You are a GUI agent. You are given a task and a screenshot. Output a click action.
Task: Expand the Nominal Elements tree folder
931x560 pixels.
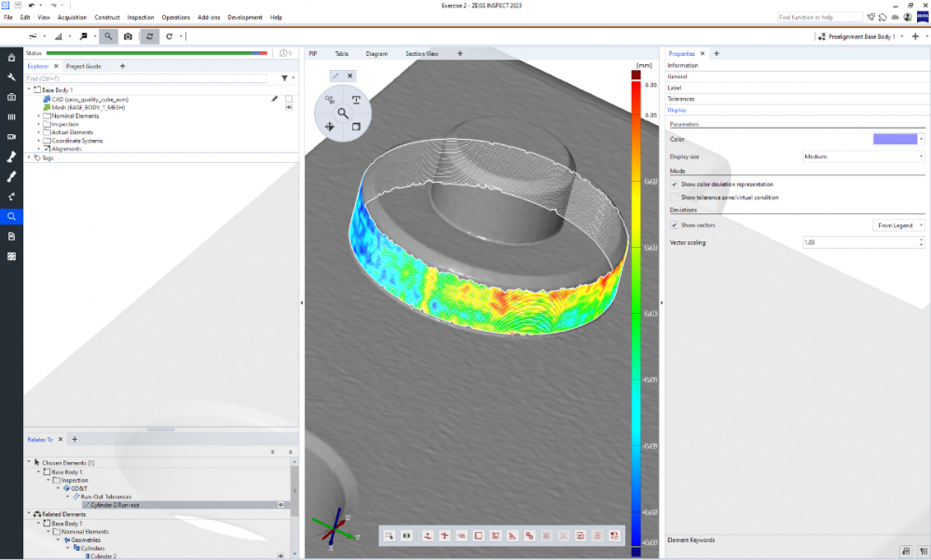point(38,116)
